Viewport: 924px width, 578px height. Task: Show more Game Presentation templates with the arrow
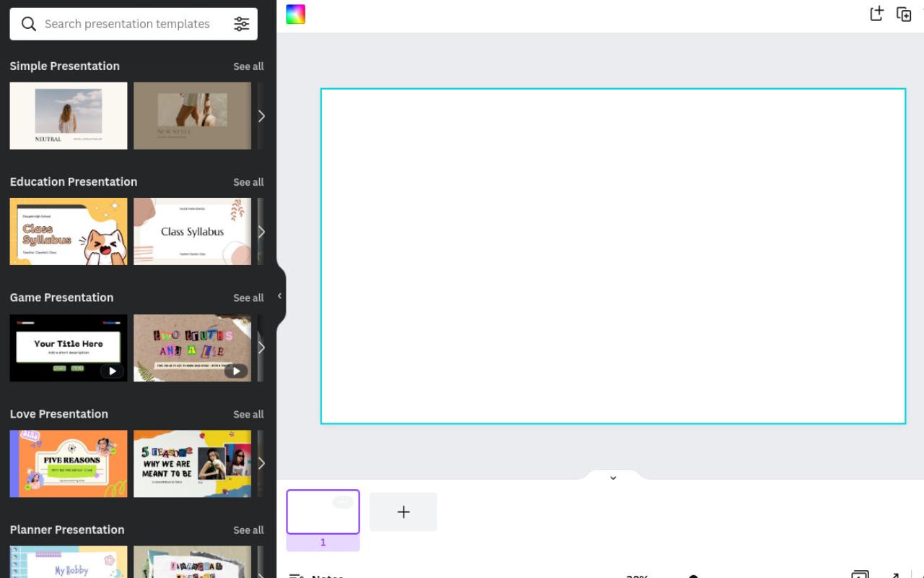[x=261, y=348]
